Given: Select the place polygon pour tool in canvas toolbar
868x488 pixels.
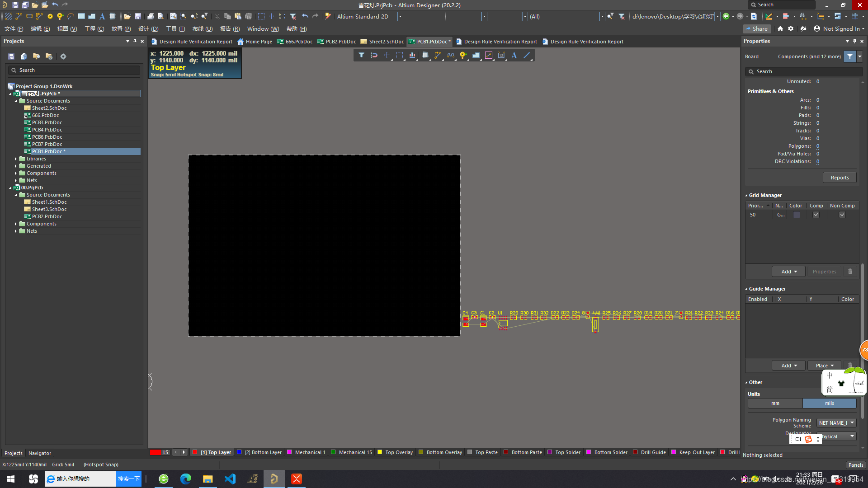Looking at the screenshot, I should tap(476, 55).
